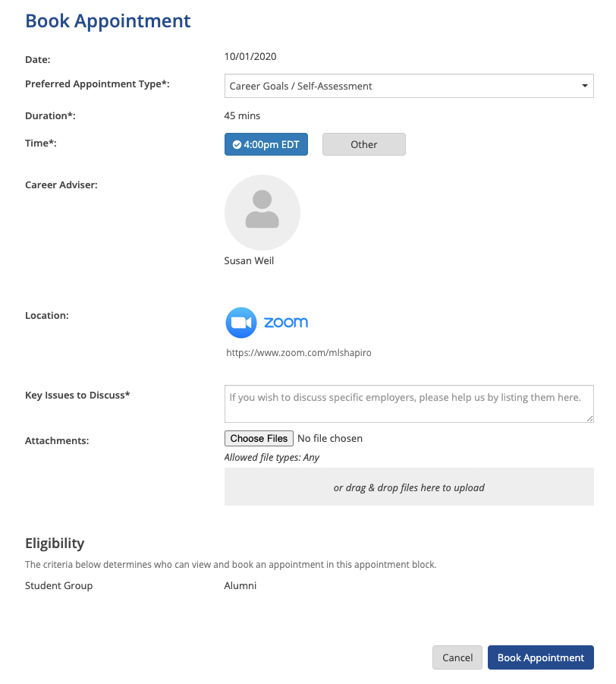The width and height of the screenshot is (616, 684).
Task: Click the Book Appointment page heading
Action: 108,20
